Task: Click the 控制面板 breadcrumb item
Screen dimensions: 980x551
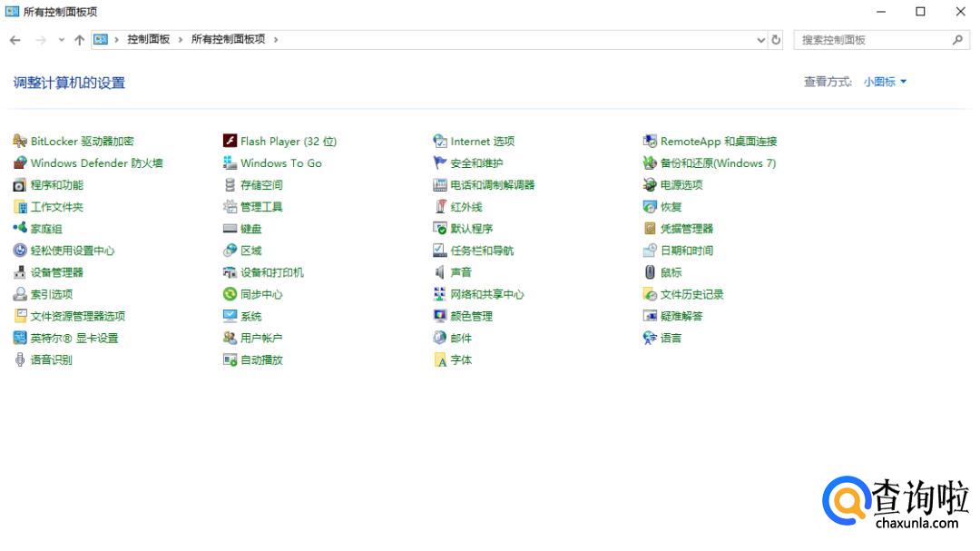Action: 149,39
